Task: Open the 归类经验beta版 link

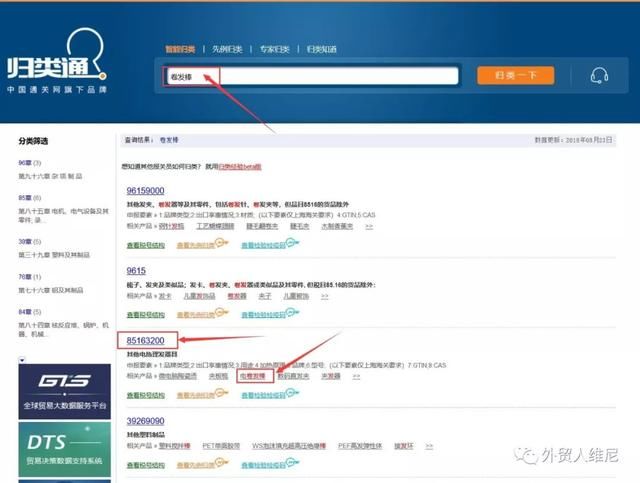Action: pyautogui.click(x=240, y=167)
